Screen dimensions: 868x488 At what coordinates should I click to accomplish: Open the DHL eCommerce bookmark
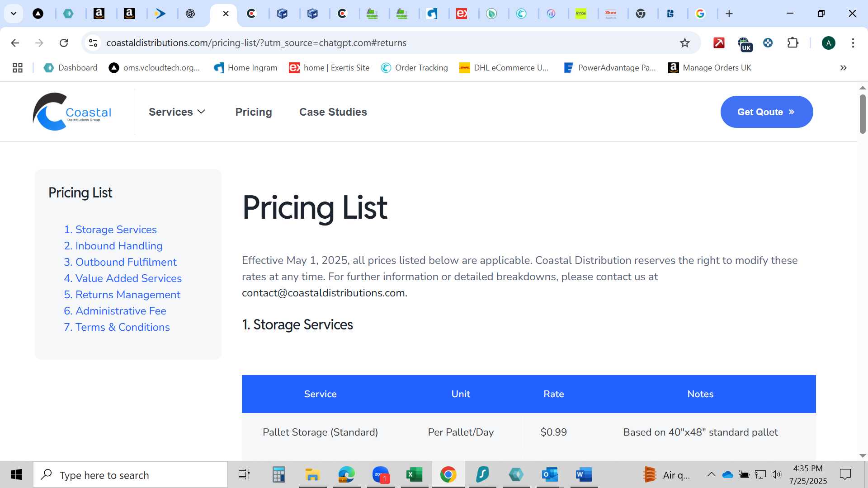coord(504,68)
